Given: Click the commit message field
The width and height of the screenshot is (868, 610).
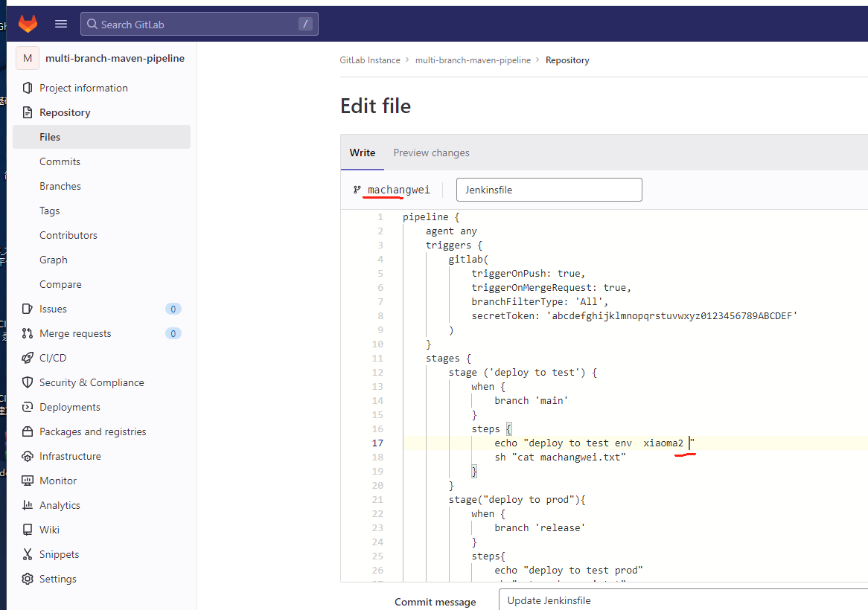Looking at the screenshot, I should tap(683, 600).
